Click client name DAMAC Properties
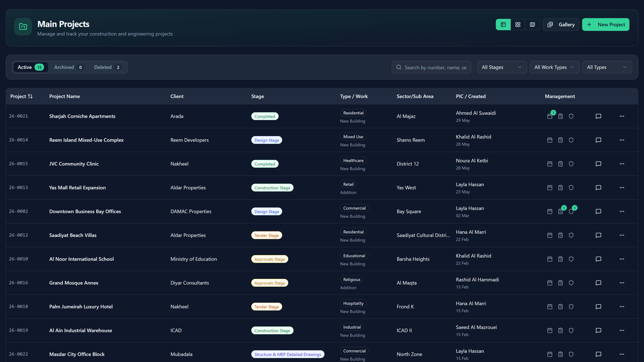The width and height of the screenshot is (644, 362). (x=191, y=211)
